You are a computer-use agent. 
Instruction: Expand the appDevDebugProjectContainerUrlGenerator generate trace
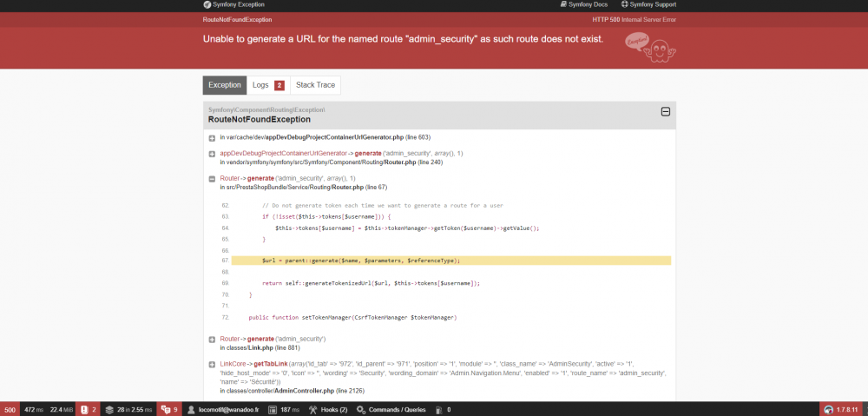point(212,154)
